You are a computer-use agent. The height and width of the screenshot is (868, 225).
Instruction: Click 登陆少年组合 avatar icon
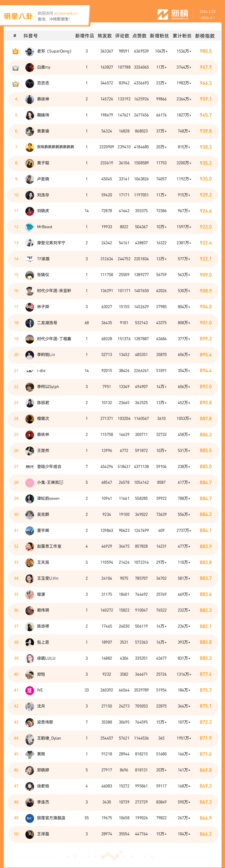[x=30, y=466]
